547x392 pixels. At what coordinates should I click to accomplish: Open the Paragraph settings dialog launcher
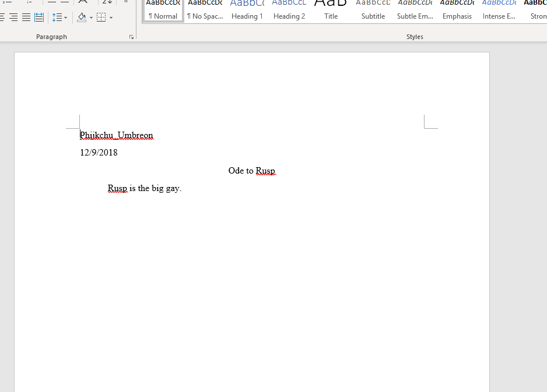pyautogui.click(x=132, y=37)
